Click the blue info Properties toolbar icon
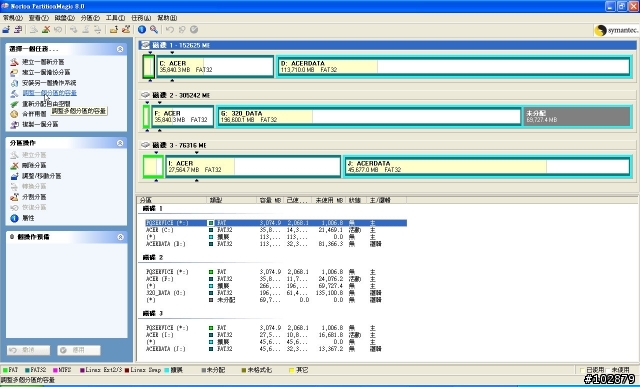Viewport: 640px width, 387px height. click(x=142, y=29)
